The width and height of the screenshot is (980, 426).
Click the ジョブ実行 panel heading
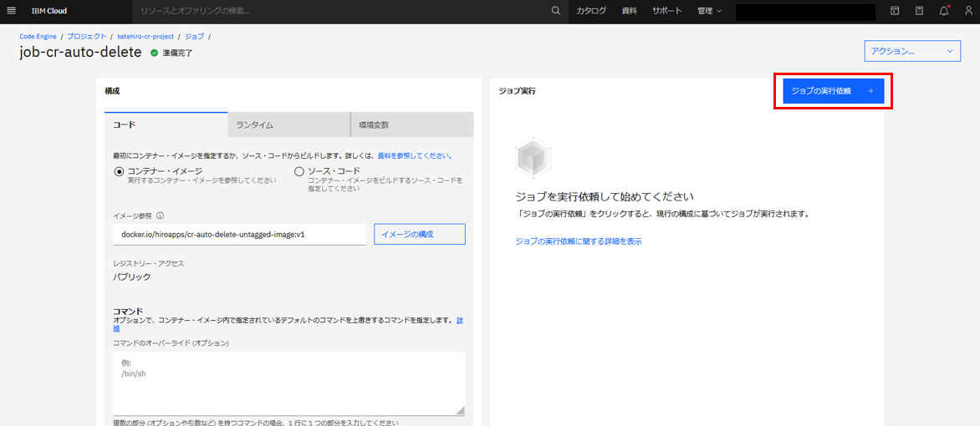tap(517, 90)
